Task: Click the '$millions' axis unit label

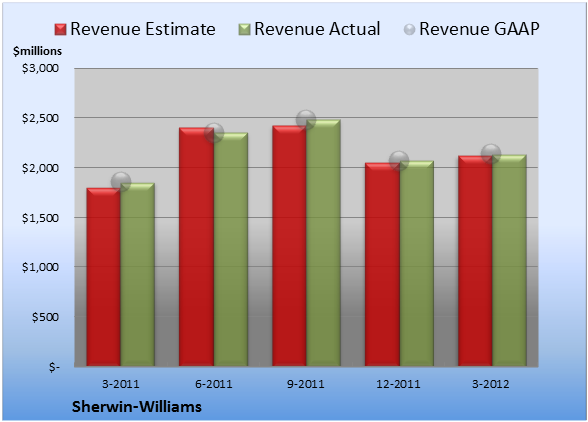Action: pos(37,51)
